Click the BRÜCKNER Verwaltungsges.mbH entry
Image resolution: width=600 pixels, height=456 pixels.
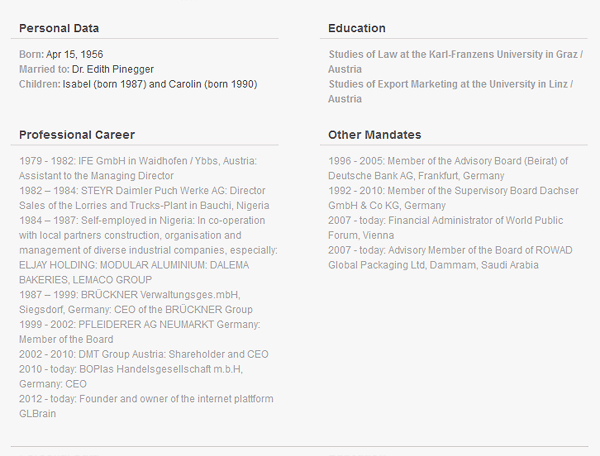click(x=136, y=302)
